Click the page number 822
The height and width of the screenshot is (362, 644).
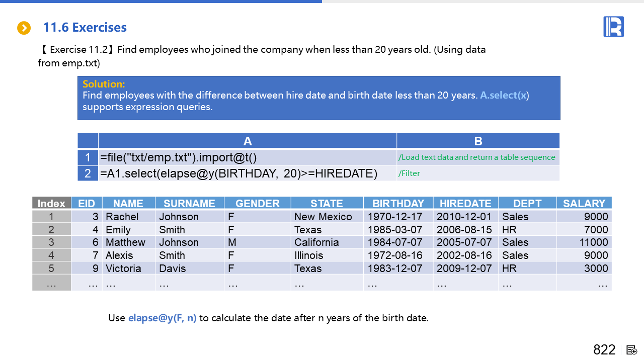coord(604,350)
